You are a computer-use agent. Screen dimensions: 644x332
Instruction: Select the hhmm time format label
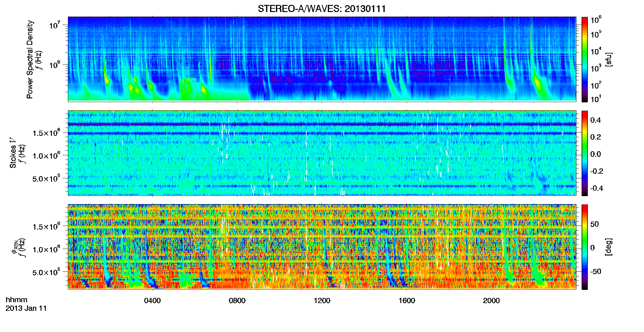click(x=17, y=300)
